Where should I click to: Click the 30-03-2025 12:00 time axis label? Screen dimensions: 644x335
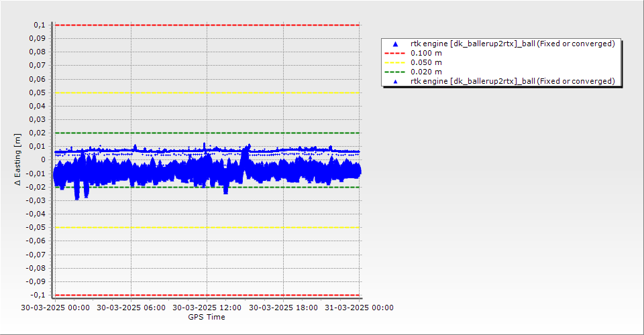207,308
